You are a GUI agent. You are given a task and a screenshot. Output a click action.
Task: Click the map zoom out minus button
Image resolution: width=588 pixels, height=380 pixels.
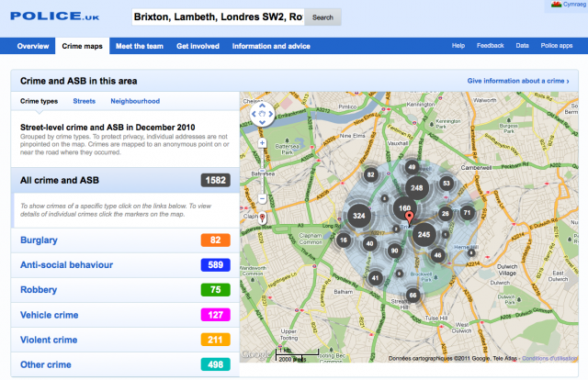tap(262, 198)
